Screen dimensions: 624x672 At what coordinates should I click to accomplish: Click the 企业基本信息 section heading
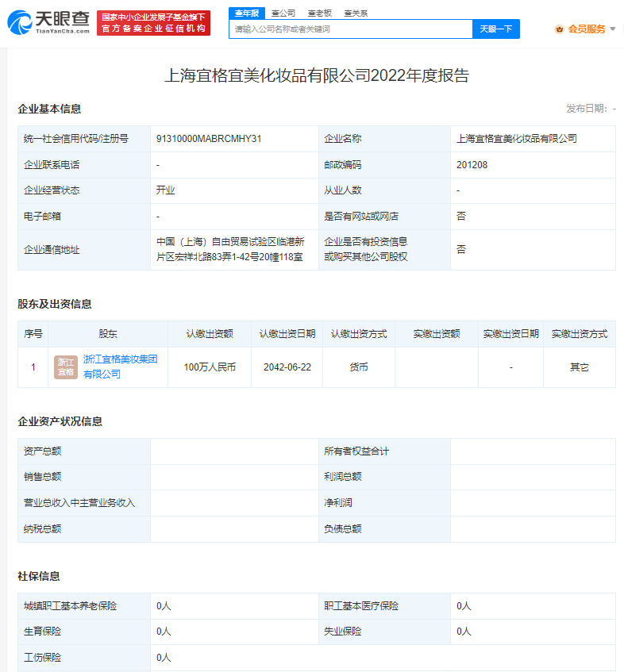point(49,109)
